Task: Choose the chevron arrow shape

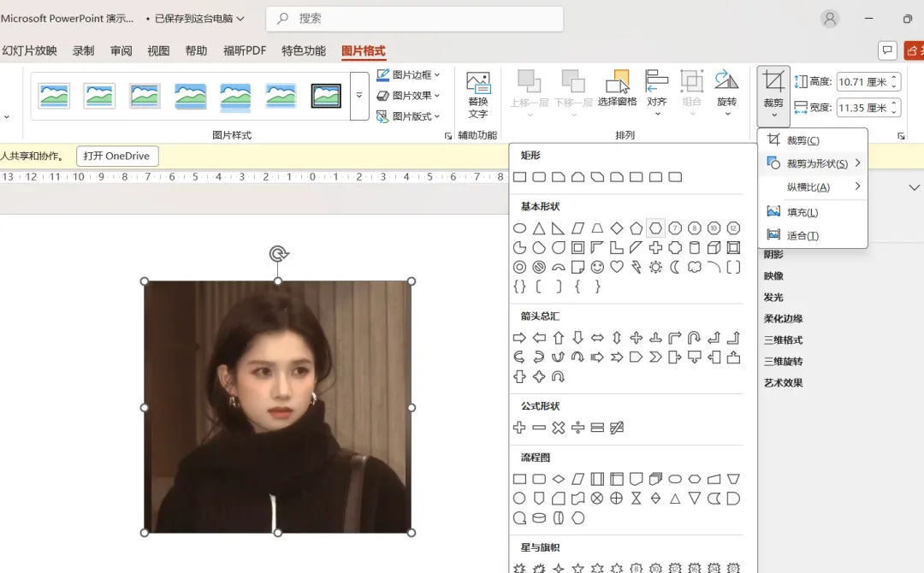Action: [x=655, y=357]
